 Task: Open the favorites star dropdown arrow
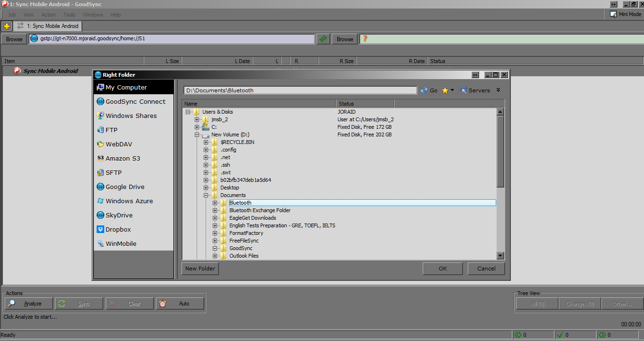click(452, 90)
